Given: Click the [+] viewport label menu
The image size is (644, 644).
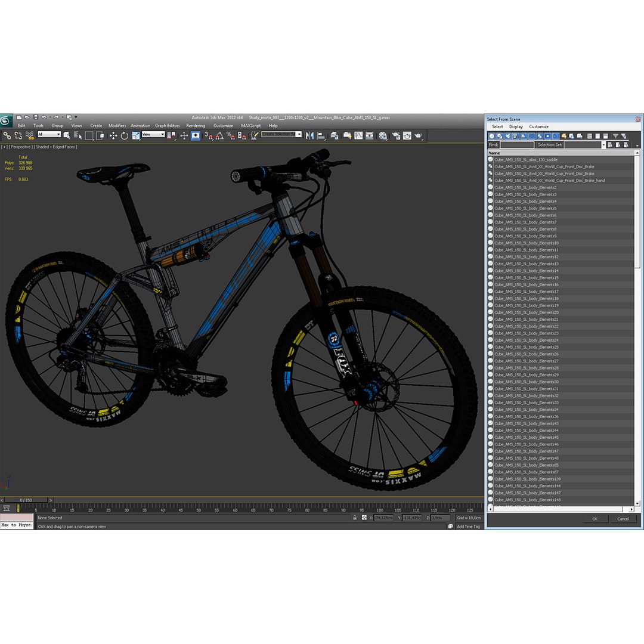Looking at the screenshot, I should [4, 147].
